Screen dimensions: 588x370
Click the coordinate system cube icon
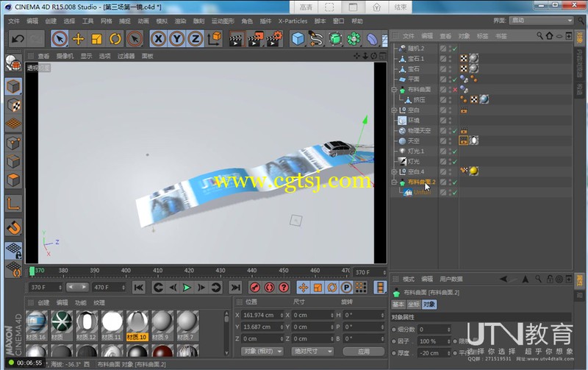coord(215,39)
